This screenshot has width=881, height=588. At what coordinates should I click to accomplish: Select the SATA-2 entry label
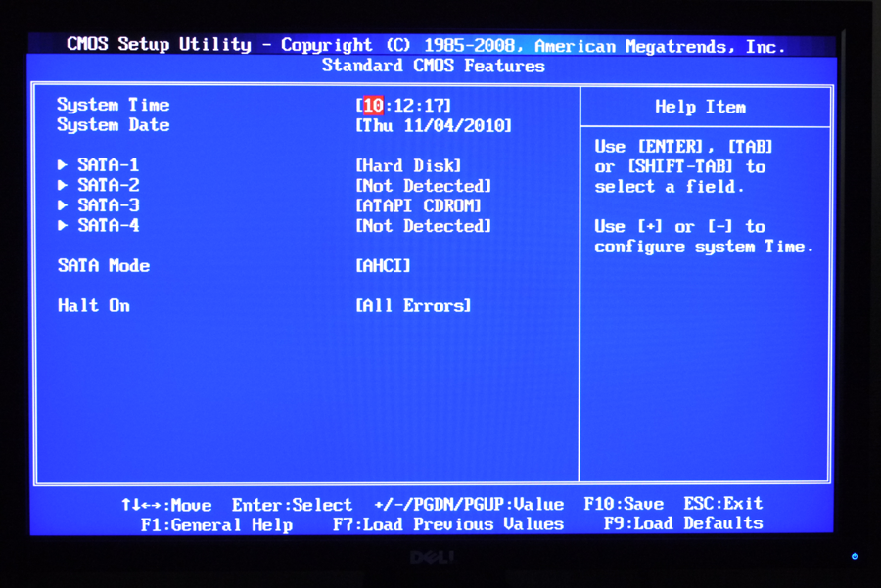[x=109, y=185]
